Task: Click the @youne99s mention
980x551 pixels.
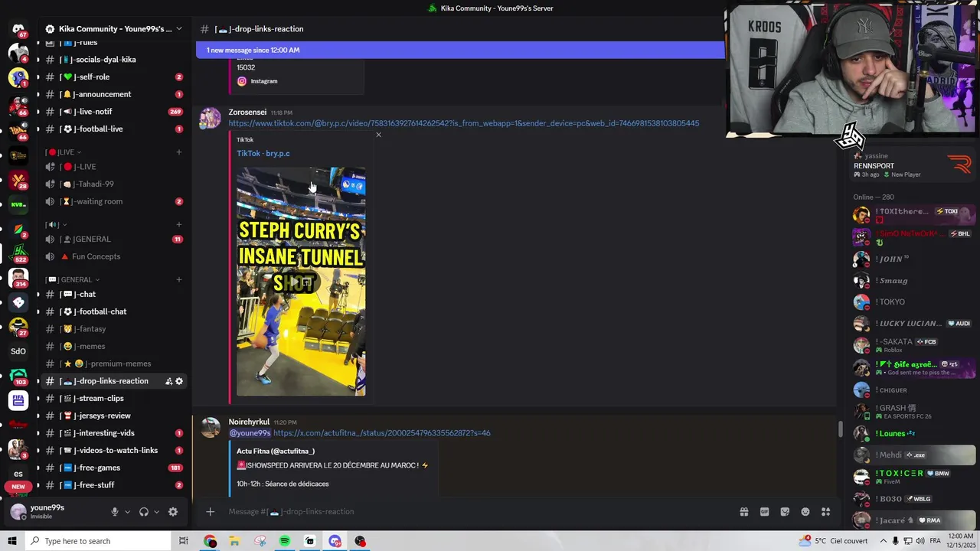Action: tap(250, 433)
